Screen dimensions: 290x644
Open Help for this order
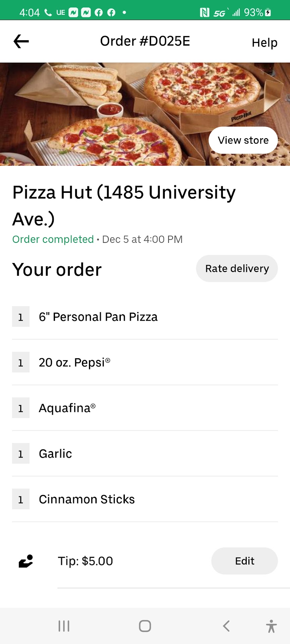tap(264, 43)
